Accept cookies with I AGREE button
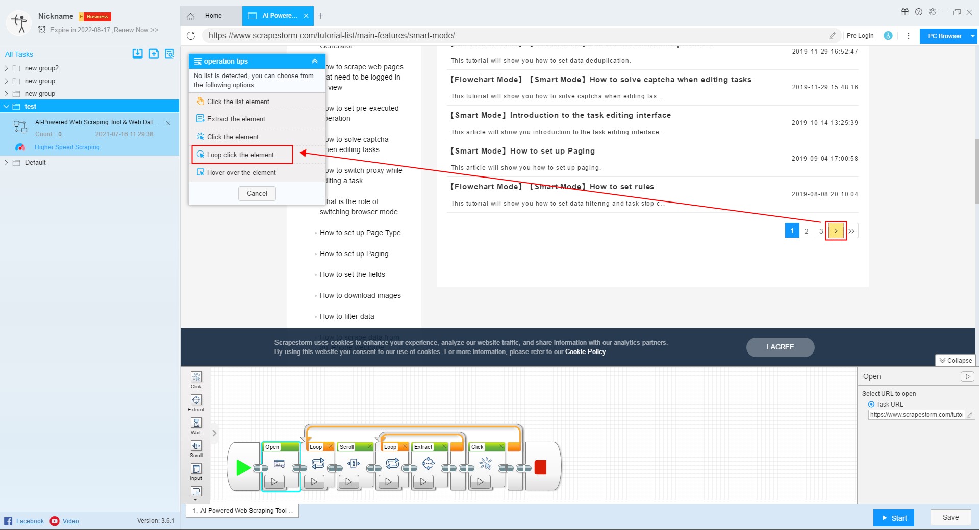This screenshot has width=980, height=530. [x=780, y=347]
